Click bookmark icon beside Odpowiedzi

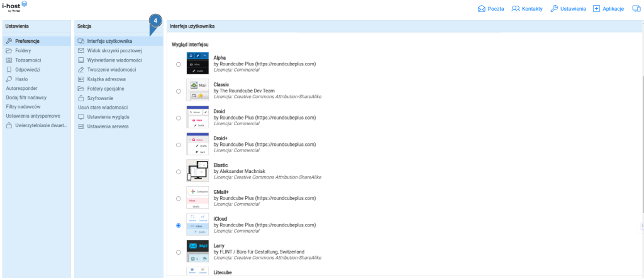[9, 69]
